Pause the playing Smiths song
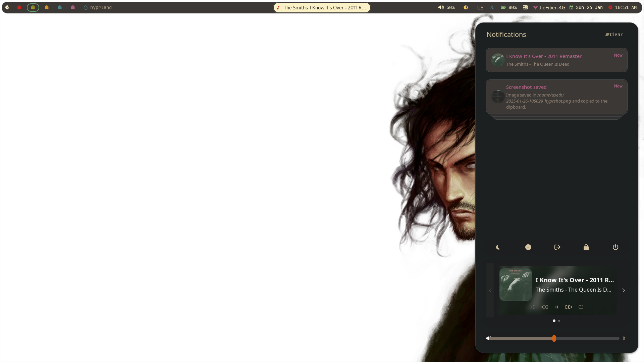 pos(556,307)
